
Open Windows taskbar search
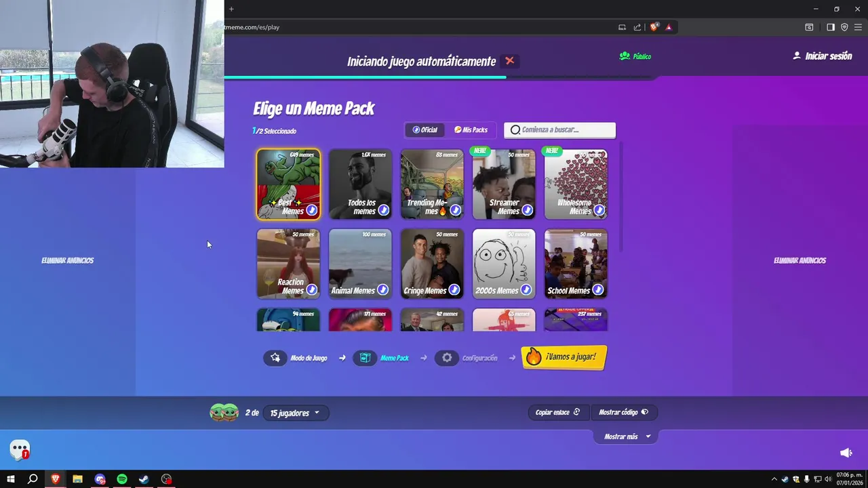tap(33, 479)
